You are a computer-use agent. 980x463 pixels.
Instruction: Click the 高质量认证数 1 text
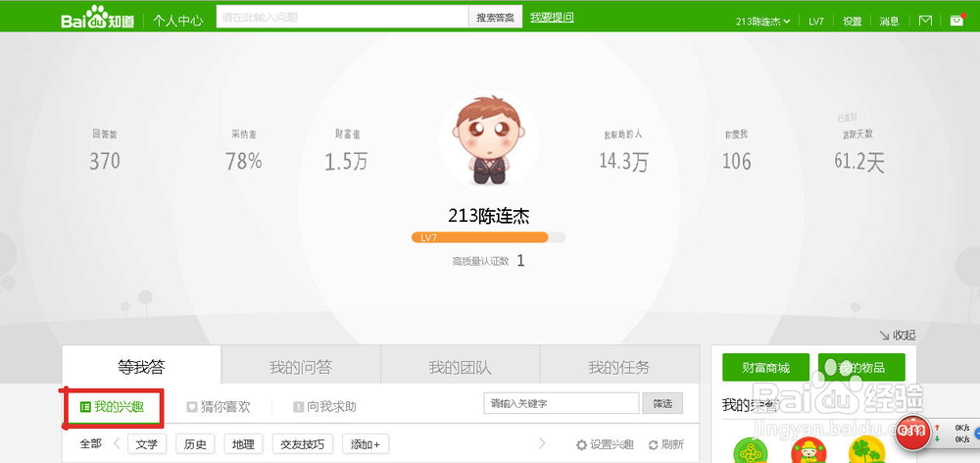point(489,260)
